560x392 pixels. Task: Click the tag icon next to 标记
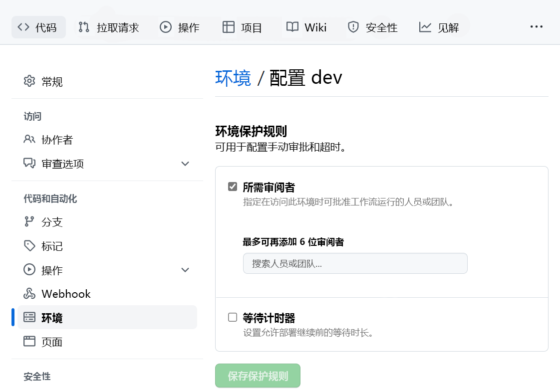(x=29, y=245)
